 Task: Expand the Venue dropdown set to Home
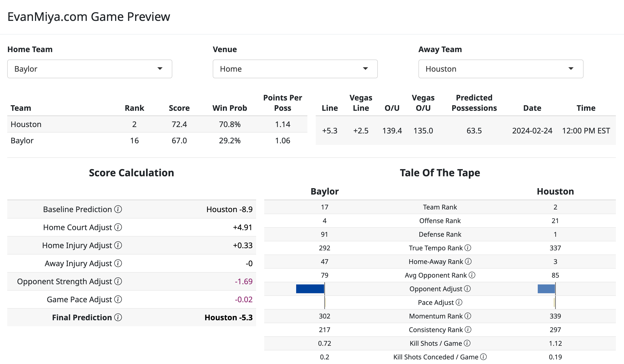[x=295, y=69]
